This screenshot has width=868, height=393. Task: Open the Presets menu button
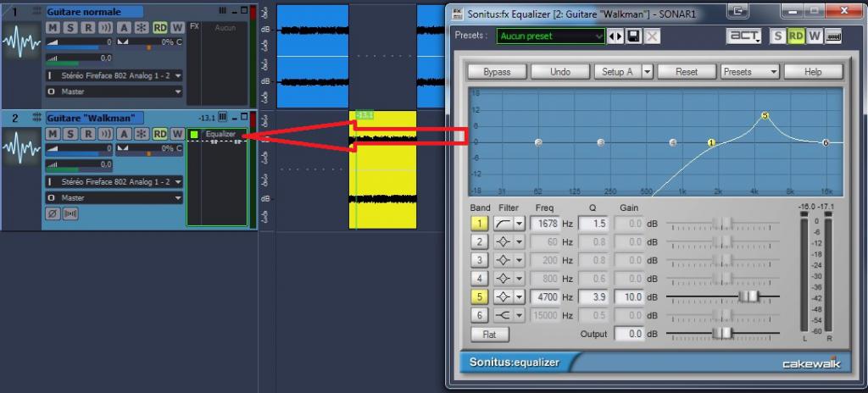click(x=750, y=72)
